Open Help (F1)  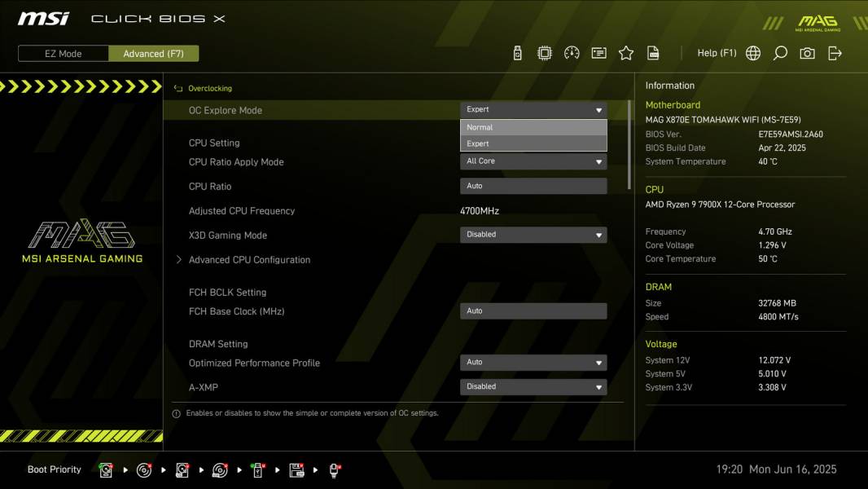717,53
